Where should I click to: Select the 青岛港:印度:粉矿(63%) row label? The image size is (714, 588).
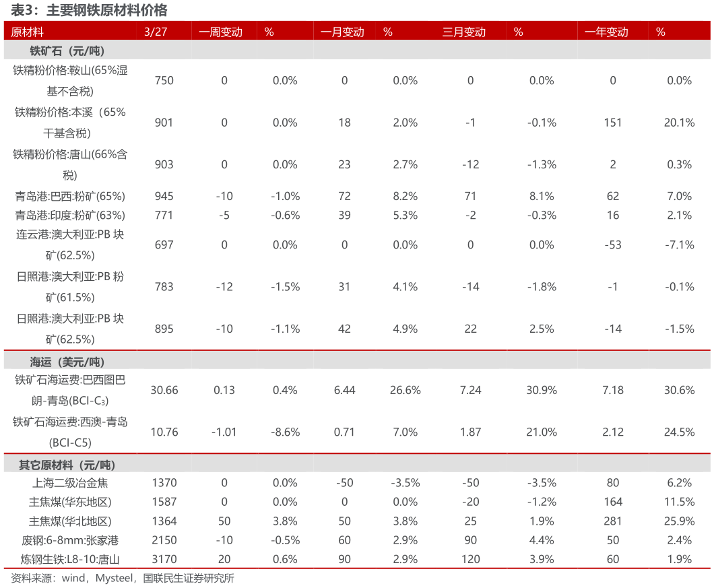pos(70,215)
